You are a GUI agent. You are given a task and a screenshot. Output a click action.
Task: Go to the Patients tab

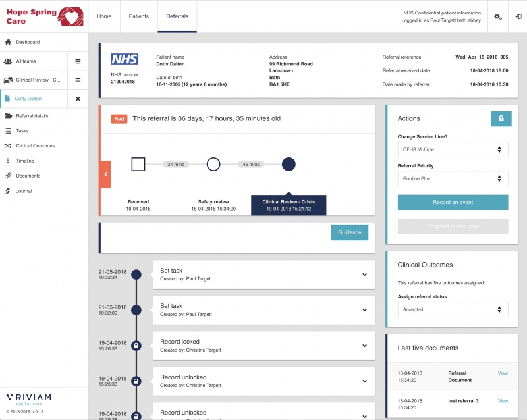(x=139, y=16)
